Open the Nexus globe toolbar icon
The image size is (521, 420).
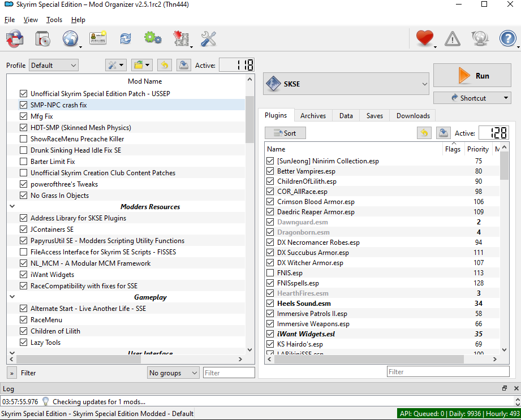(71, 38)
